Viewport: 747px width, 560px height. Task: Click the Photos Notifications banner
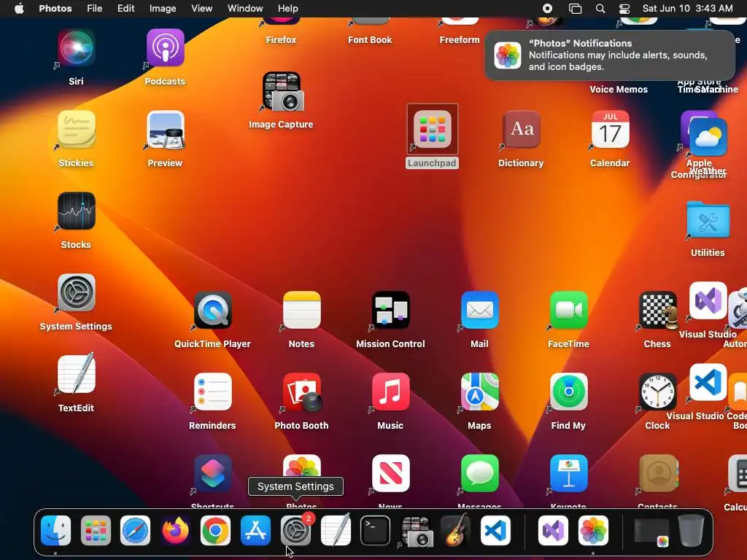point(610,55)
